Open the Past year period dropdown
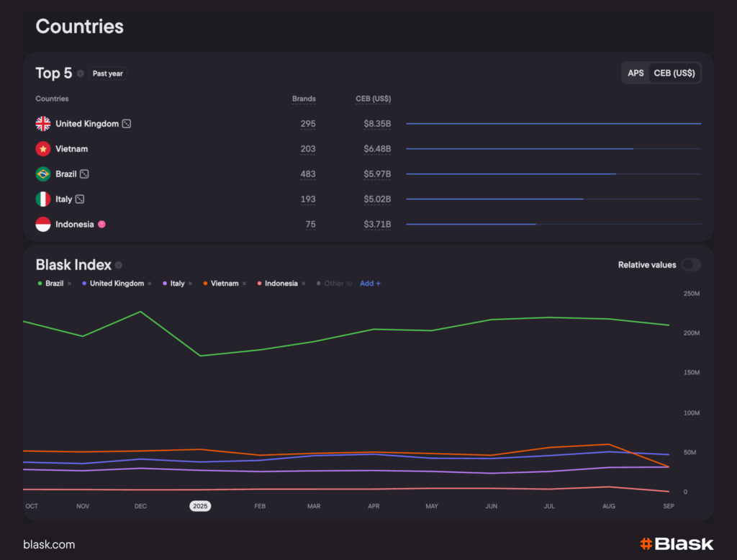Viewport: 737px width, 560px height. pyautogui.click(x=108, y=73)
